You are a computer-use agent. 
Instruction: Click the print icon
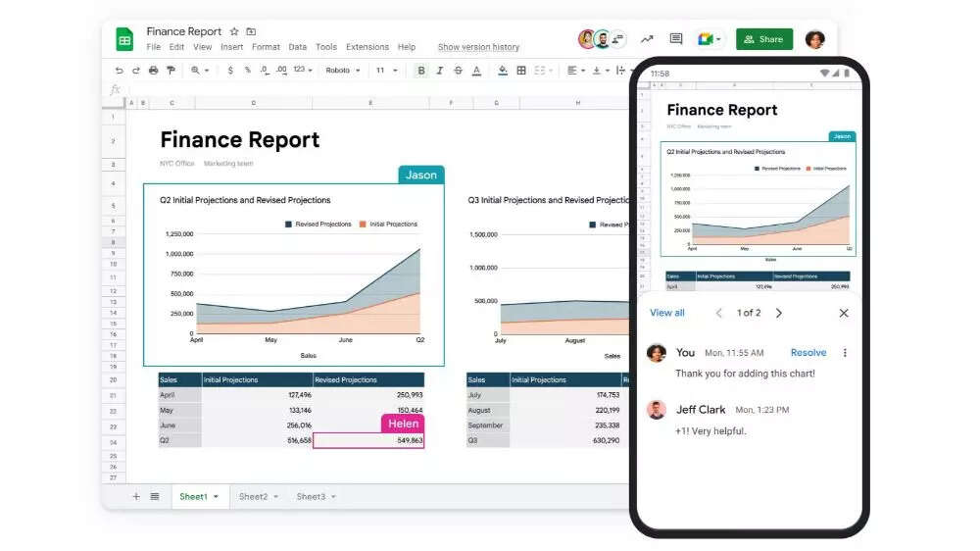pos(153,71)
